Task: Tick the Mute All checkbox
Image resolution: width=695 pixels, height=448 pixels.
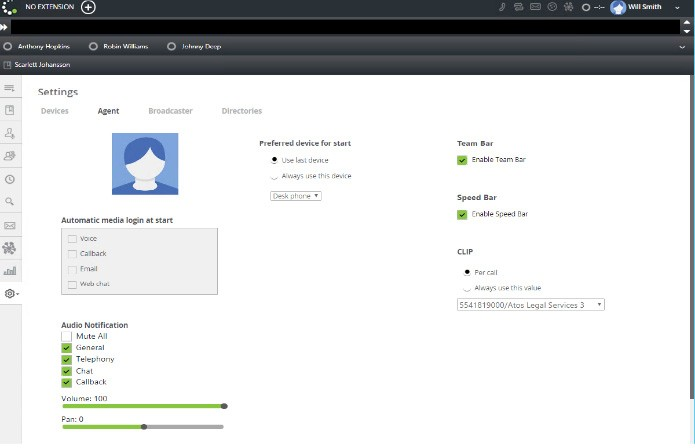Action: (67, 337)
